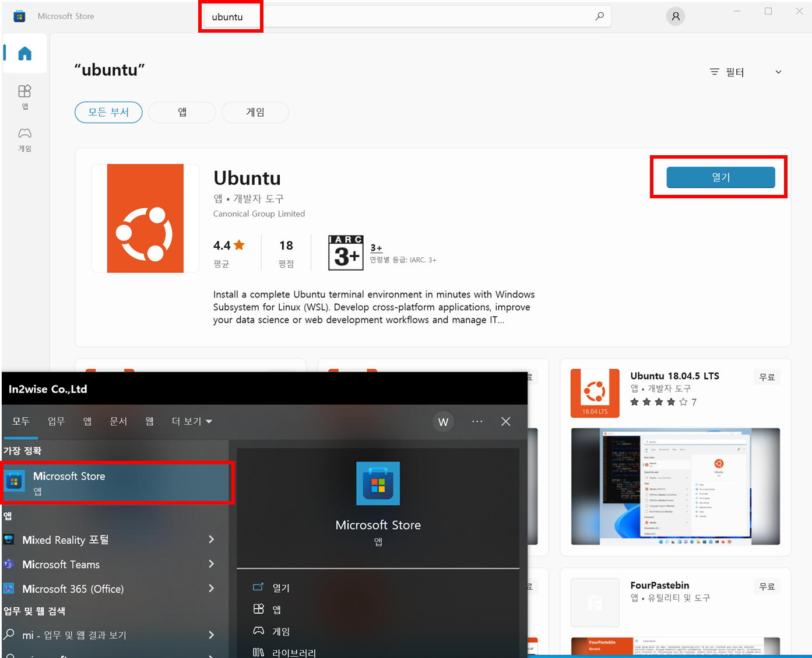The height and width of the screenshot is (658, 812).
Task: Click the Microsoft Store icon in search results list
Action: pos(14,482)
